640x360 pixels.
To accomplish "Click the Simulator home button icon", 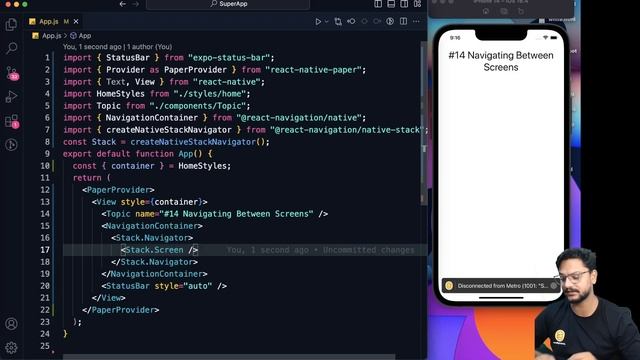I will 486,11.
